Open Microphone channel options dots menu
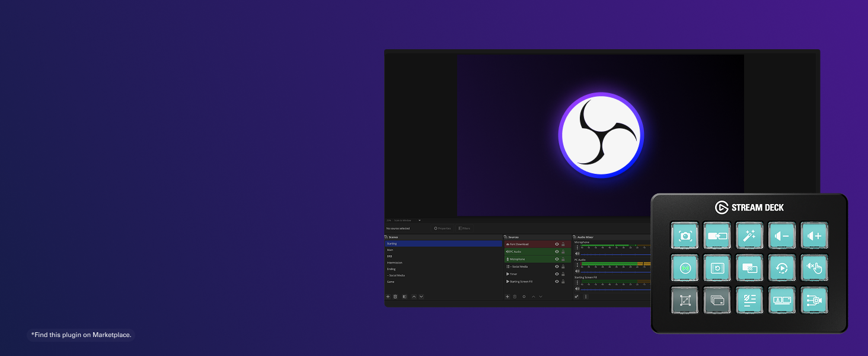The width and height of the screenshot is (868, 356). pyautogui.click(x=577, y=247)
